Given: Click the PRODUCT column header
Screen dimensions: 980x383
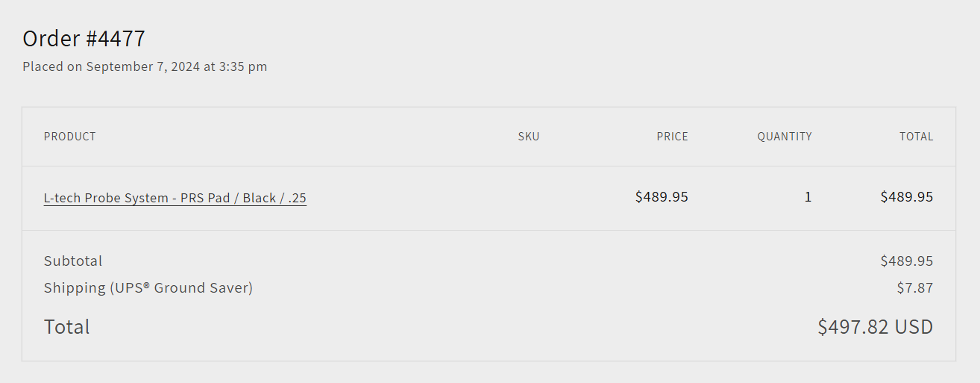Looking at the screenshot, I should (70, 137).
